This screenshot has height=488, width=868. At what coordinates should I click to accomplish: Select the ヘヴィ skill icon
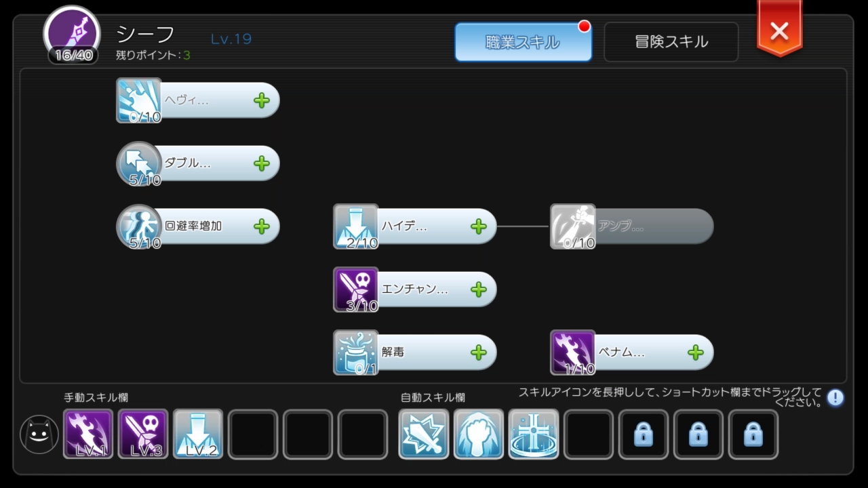tap(139, 100)
